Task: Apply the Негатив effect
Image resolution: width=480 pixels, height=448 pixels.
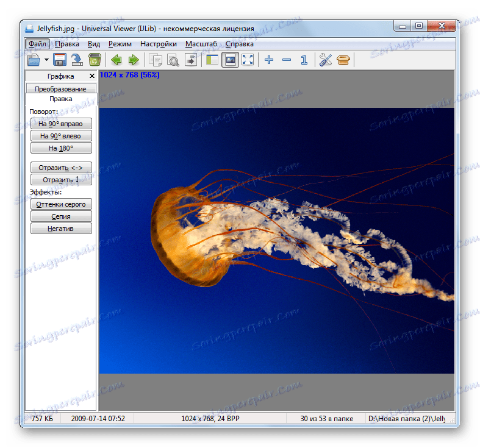Action: coord(61,229)
